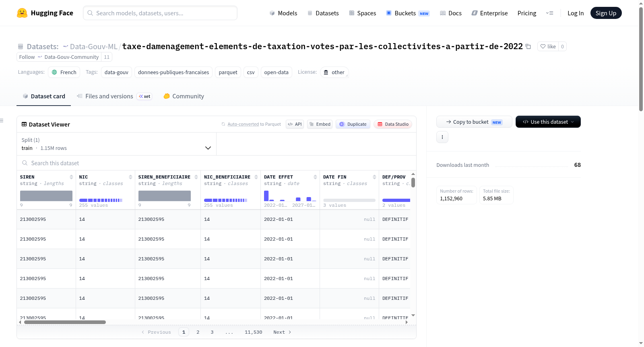Copy dataset name with the copy icon

pos(528,46)
